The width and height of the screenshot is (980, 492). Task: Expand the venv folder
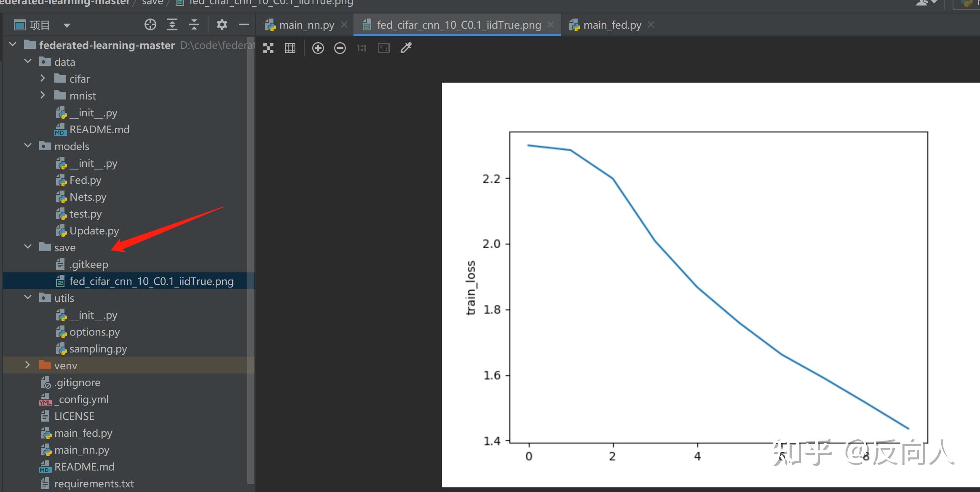pyautogui.click(x=28, y=365)
